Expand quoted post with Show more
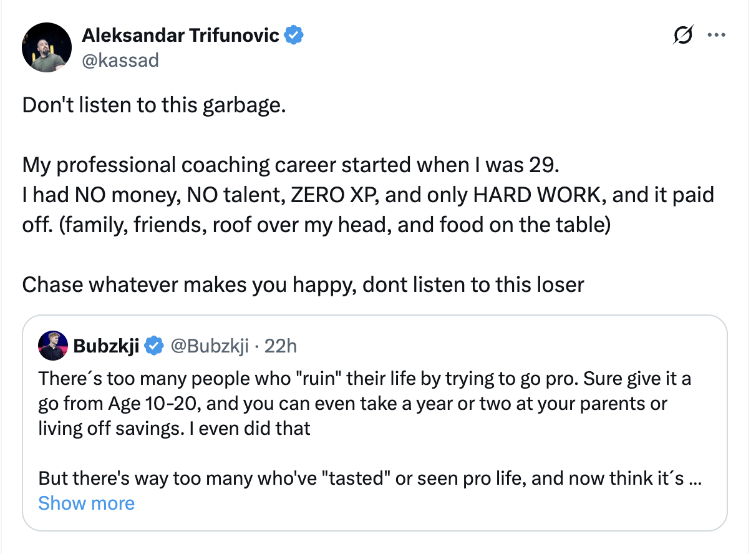 tap(86, 503)
